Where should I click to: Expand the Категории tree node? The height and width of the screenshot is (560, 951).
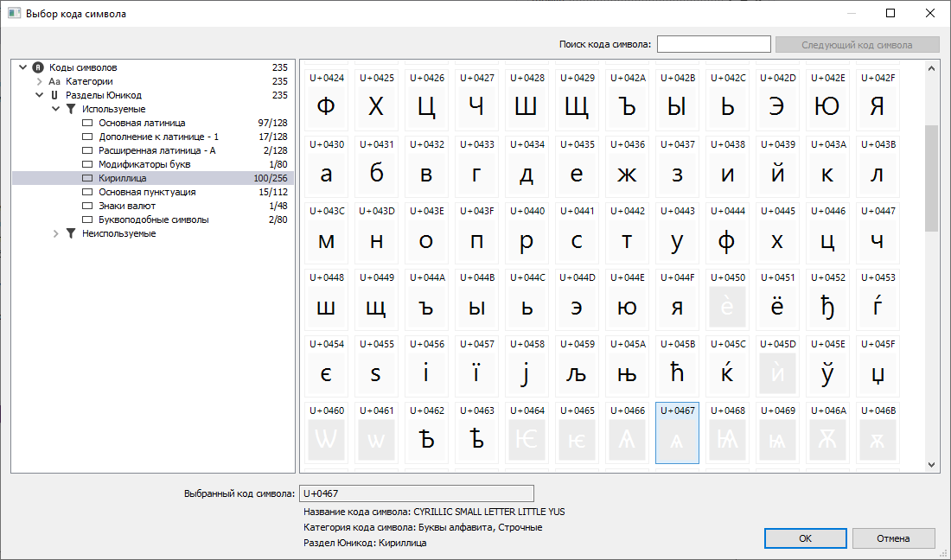[x=40, y=81]
